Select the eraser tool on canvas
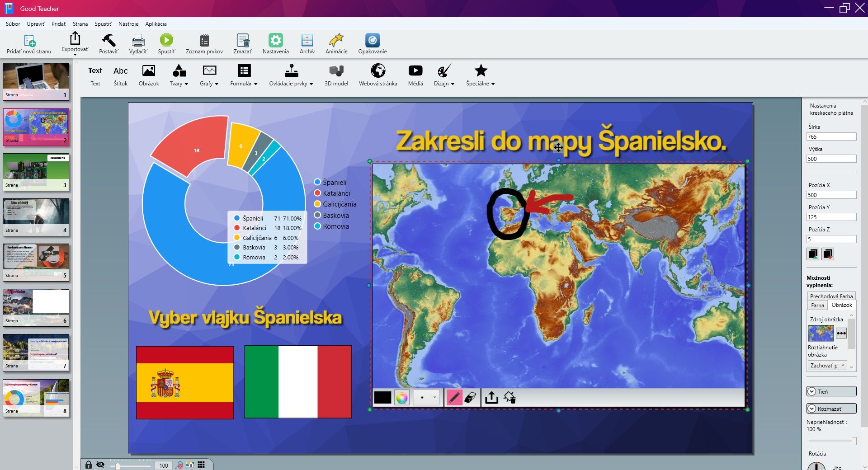Viewport: 868px width, 470px height. coord(470,398)
